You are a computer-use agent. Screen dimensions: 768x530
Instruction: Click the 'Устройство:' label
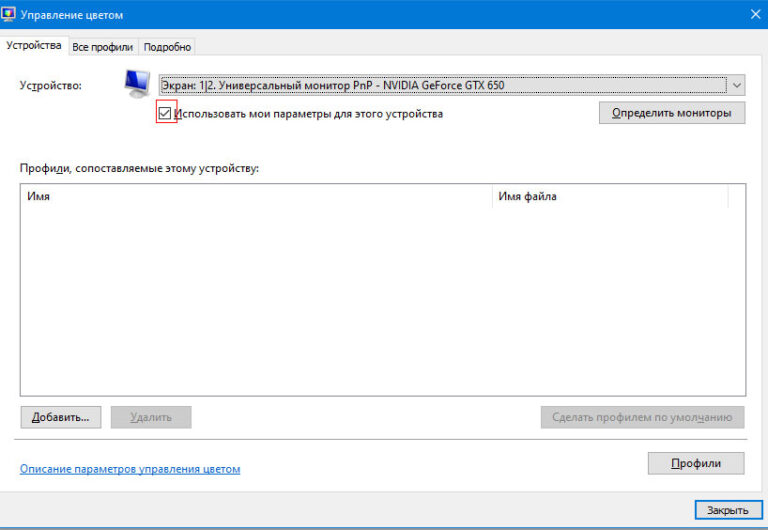click(x=50, y=85)
